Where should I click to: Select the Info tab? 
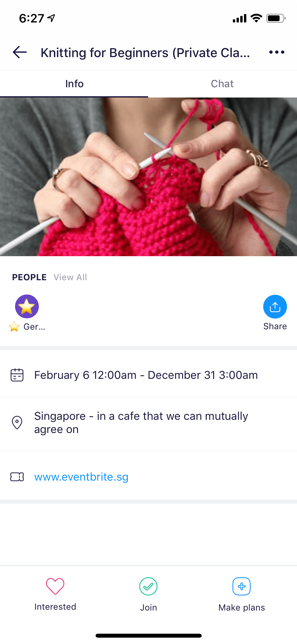point(74,84)
